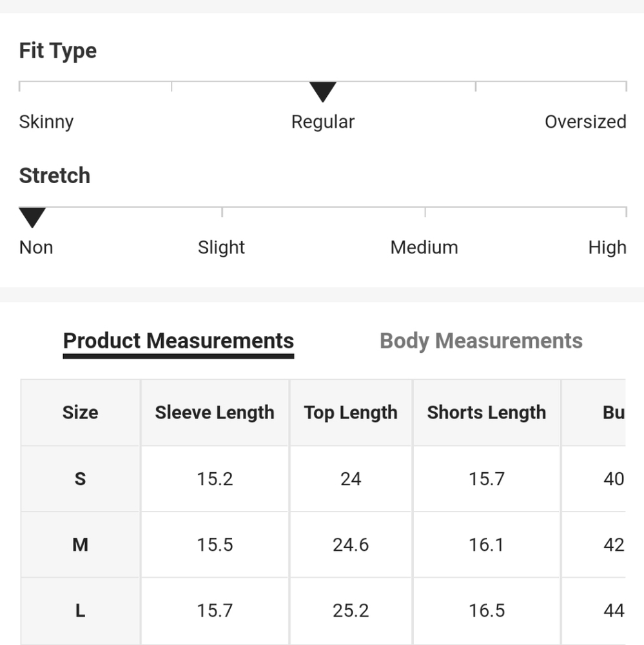Click the Shorts Length column header
Screen dimensions: 644x645
(487, 413)
